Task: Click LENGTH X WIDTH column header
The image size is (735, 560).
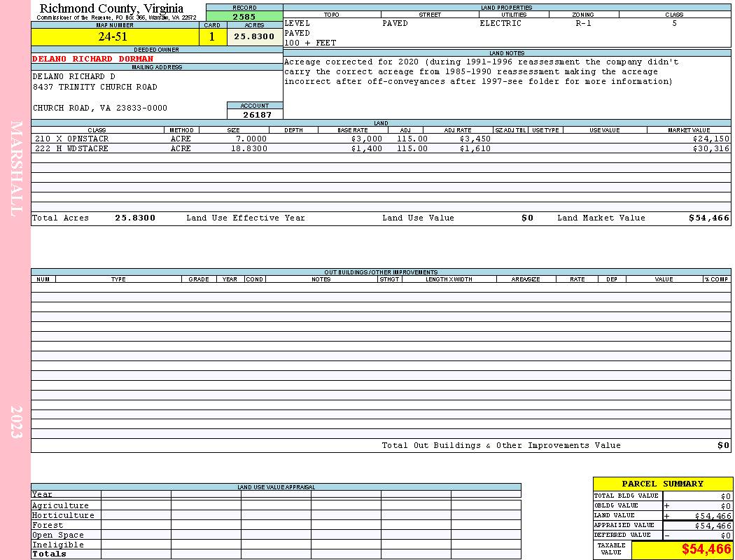Action: (x=449, y=279)
